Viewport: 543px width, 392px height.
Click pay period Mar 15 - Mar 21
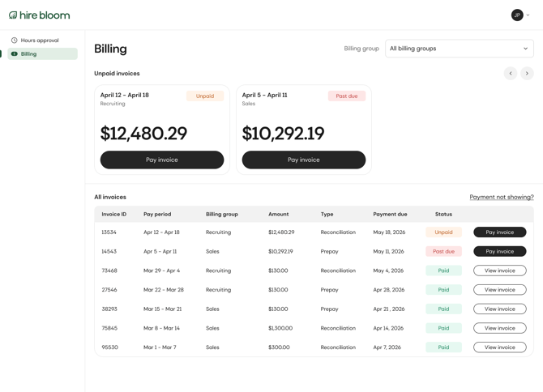[x=162, y=309]
